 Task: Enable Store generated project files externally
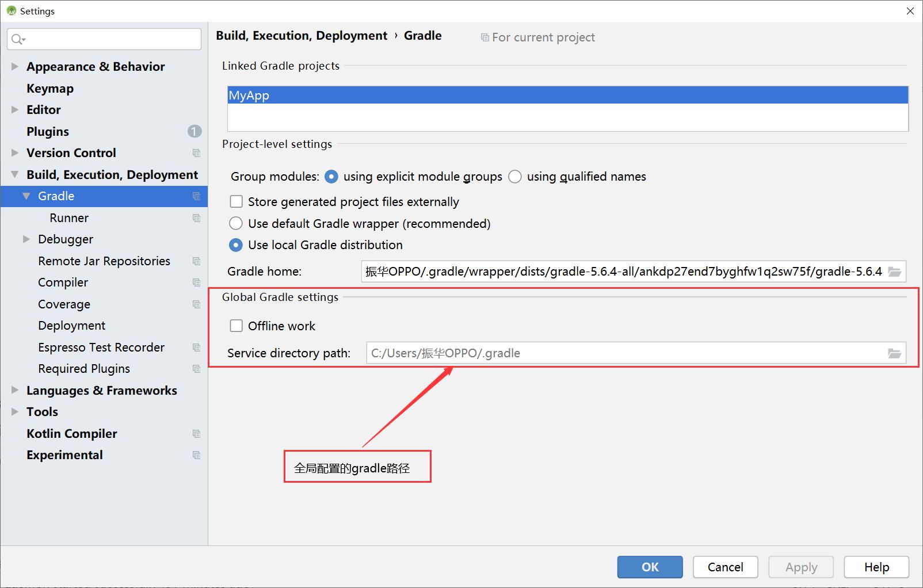(x=236, y=201)
